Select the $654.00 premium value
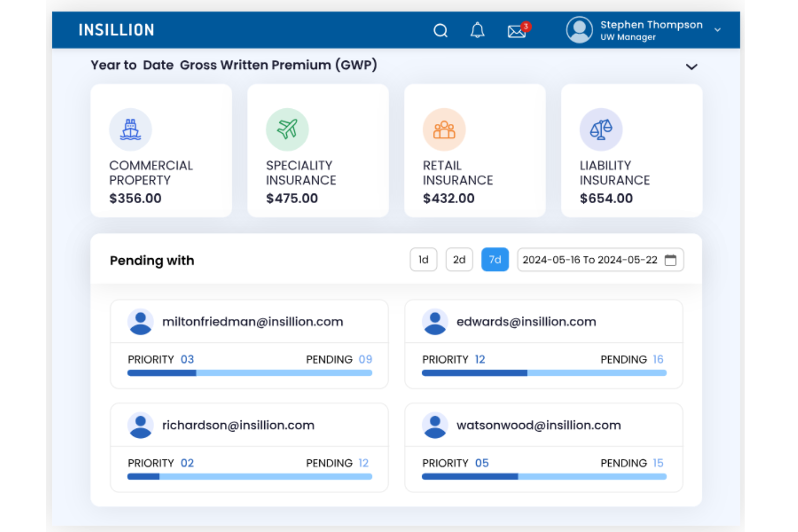 click(606, 198)
